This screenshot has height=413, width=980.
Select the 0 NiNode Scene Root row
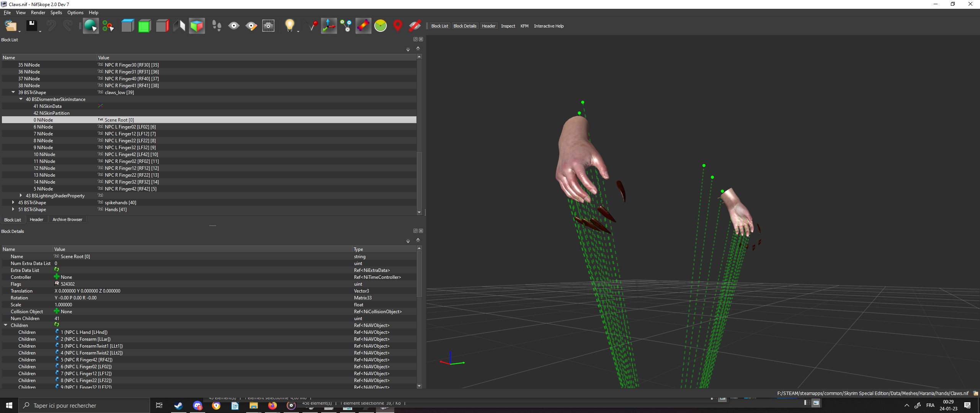tap(209, 120)
